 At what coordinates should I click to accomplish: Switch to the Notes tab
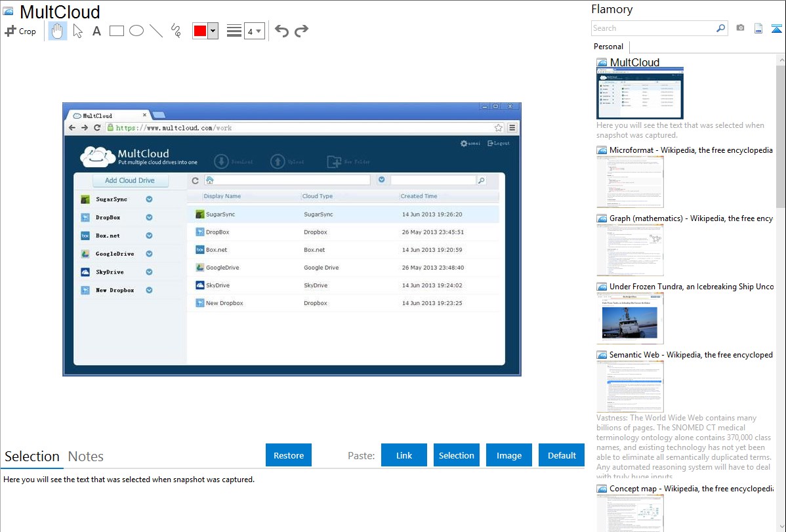(x=86, y=457)
